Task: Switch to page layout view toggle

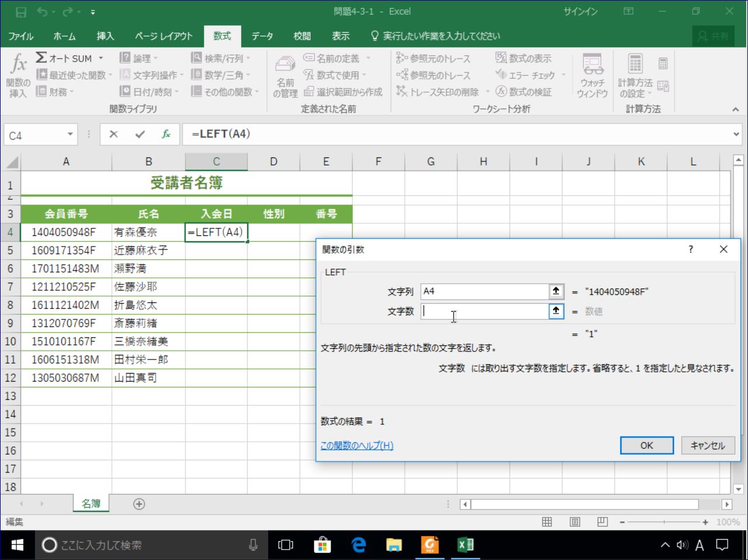Action: 574,523
